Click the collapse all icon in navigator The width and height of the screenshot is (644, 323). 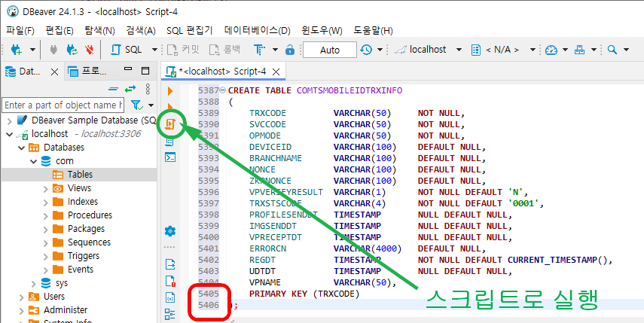click(113, 89)
